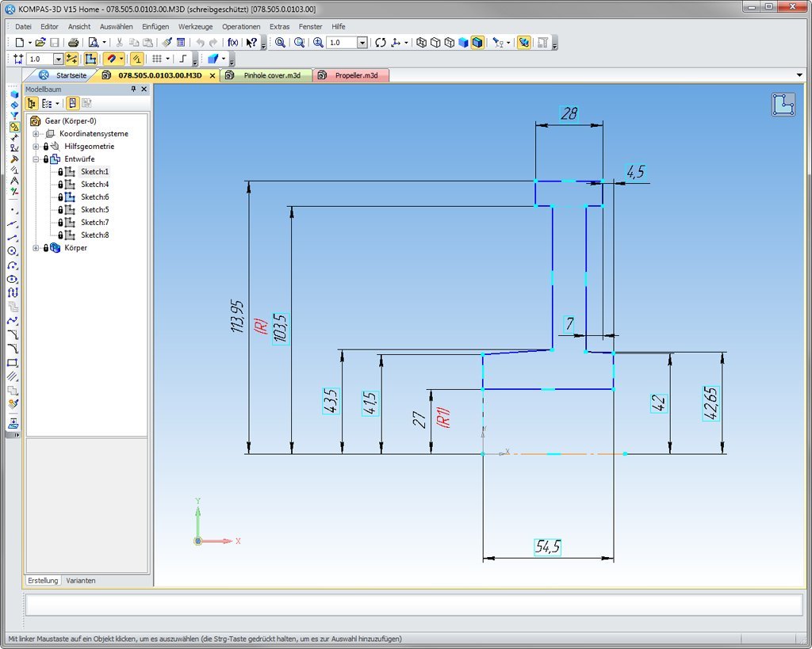Image resolution: width=812 pixels, height=649 pixels.
Task: Select the Spline curve tool
Action: tap(13, 321)
